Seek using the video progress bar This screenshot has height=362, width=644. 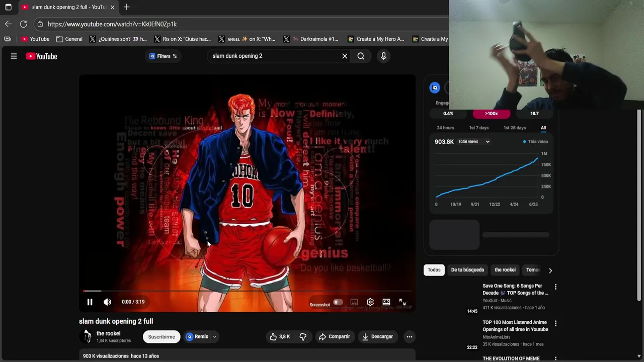(x=247, y=291)
